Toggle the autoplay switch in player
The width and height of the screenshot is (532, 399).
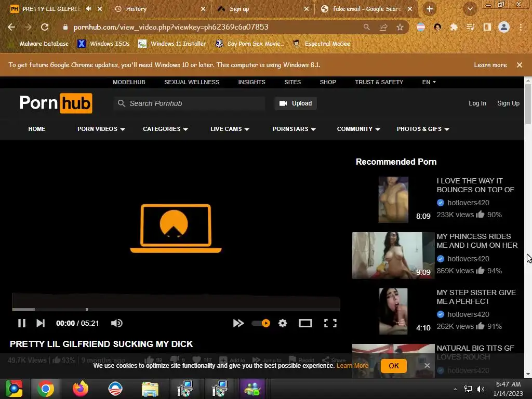(x=261, y=323)
